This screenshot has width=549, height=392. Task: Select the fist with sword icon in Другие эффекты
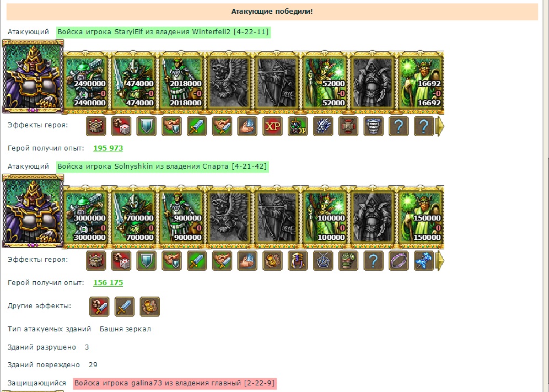click(x=99, y=307)
